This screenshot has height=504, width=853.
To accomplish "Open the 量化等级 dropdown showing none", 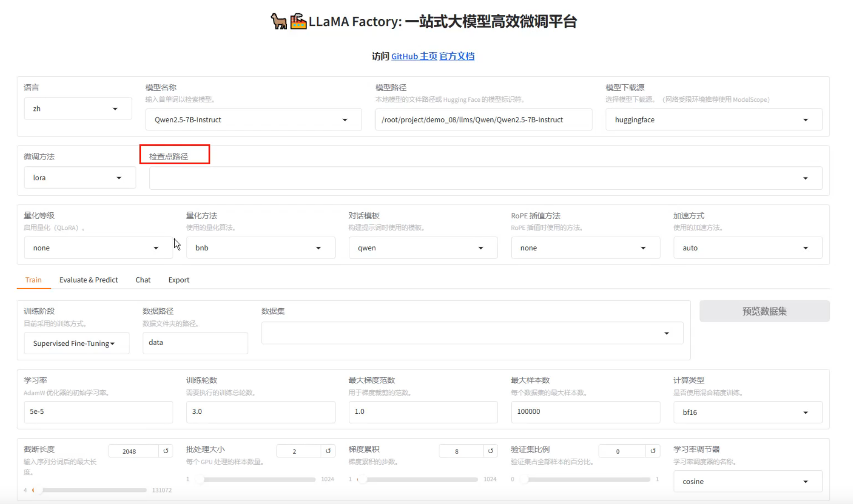I will click(x=98, y=248).
